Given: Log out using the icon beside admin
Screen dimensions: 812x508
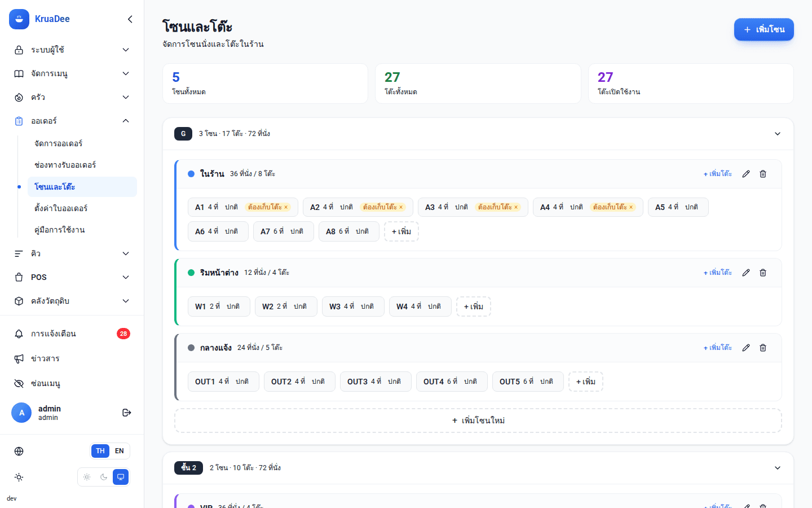Looking at the screenshot, I should [127, 413].
